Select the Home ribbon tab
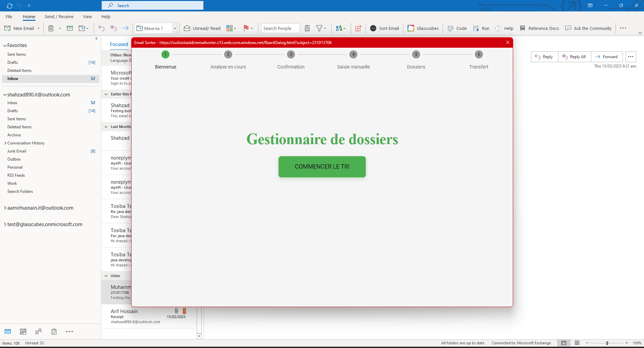 point(29,16)
